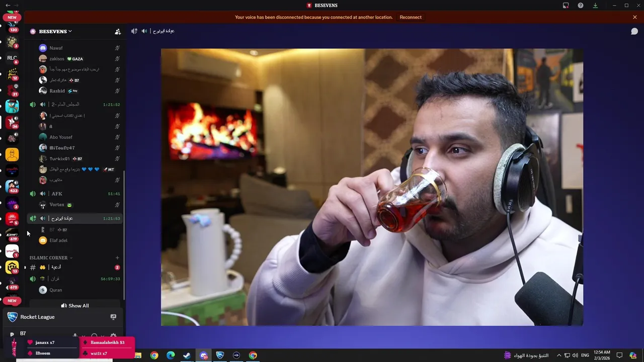Expand headphone output options arrow
Image resolution: width=644 pixels, height=362 pixels.
103,336
